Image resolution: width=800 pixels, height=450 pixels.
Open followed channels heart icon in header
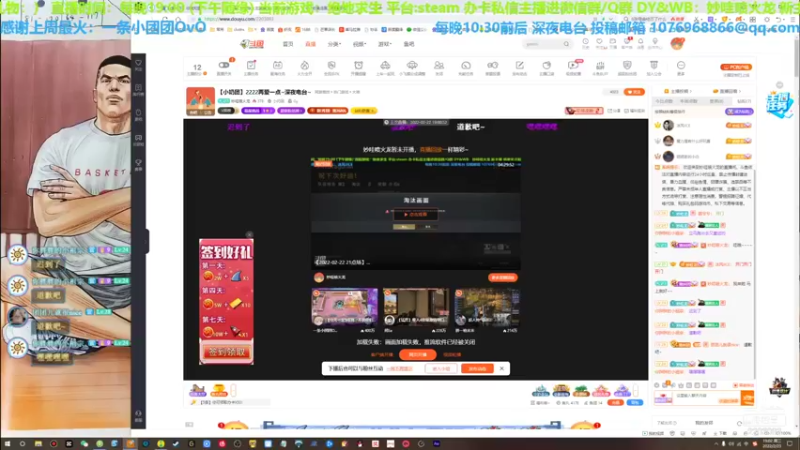click(x=599, y=43)
